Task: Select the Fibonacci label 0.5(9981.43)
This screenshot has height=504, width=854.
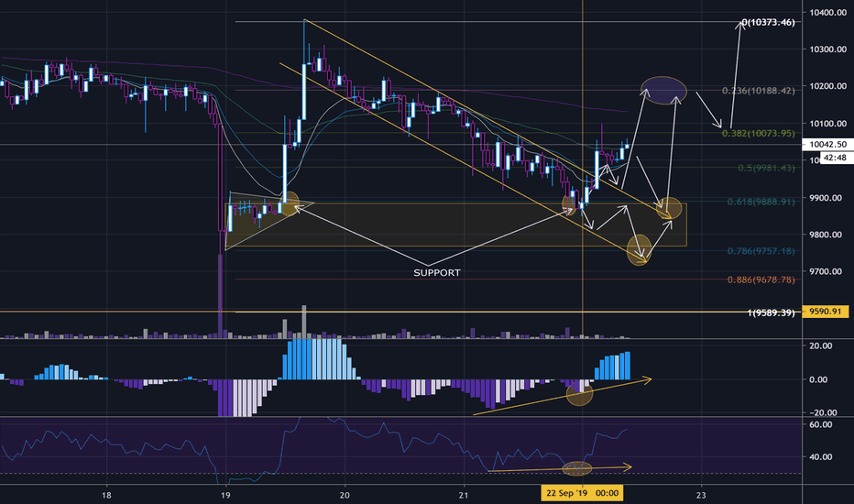Action: point(766,168)
